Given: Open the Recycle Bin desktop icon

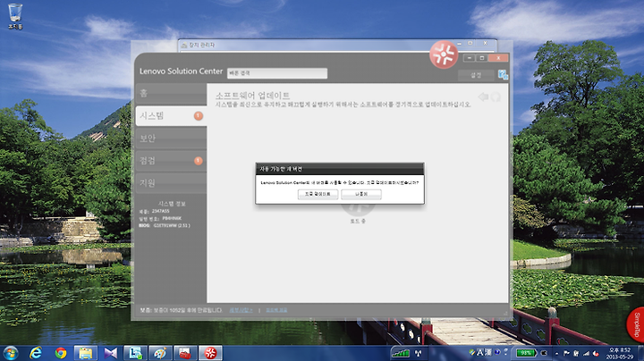Looking at the screenshot, I should click(15, 16).
